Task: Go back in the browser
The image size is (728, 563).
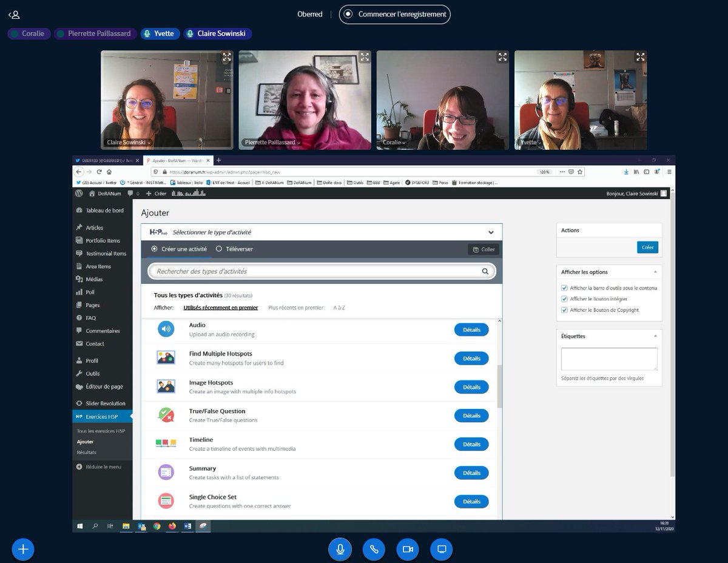Action: pyautogui.click(x=79, y=172)
